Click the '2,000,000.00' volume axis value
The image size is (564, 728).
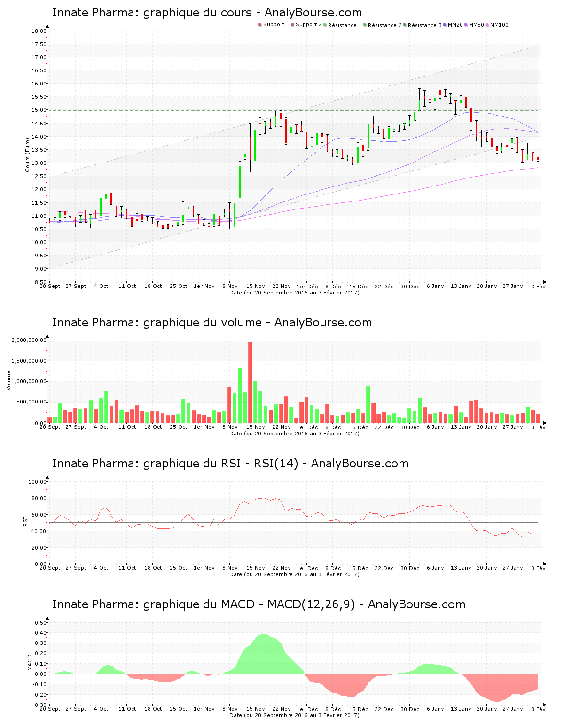(29, 340)
